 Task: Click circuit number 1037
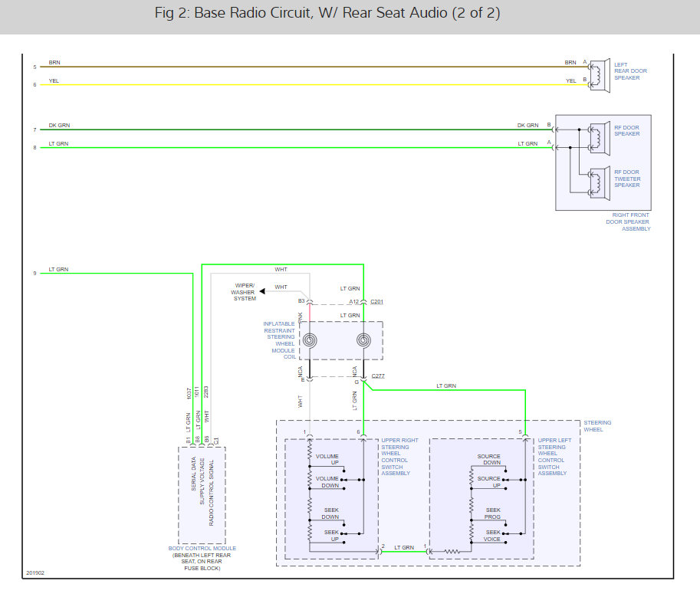[189, 393]
